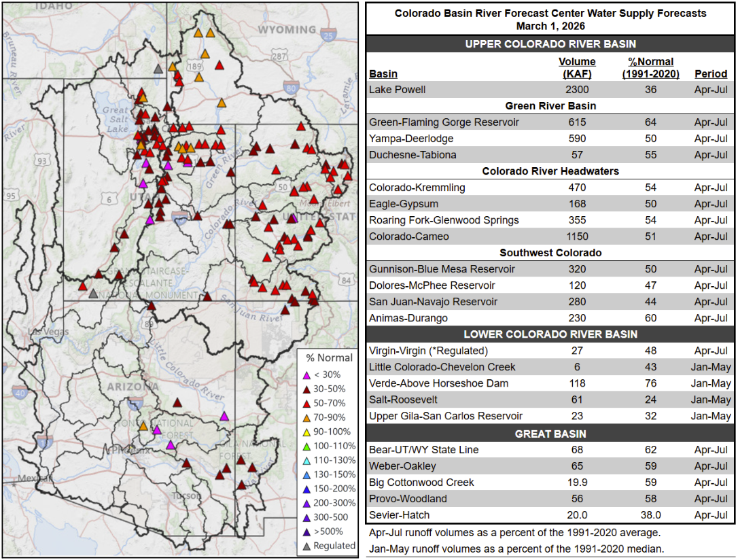Click the Great Salt Lake map label
Image resolution: width=738 pixels, height=560 pixels.
tap(117, 120)
